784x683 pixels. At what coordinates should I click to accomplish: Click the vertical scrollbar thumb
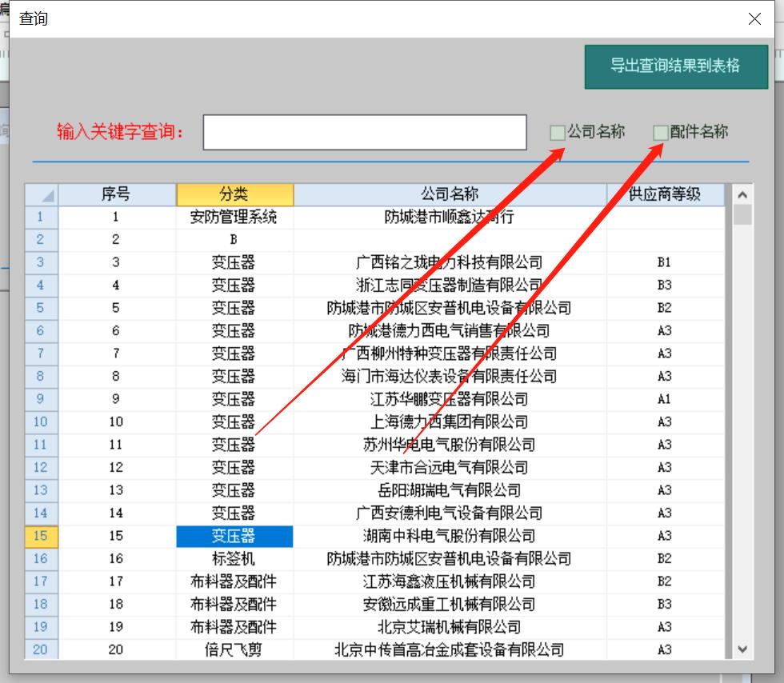(x=742, y=214)
